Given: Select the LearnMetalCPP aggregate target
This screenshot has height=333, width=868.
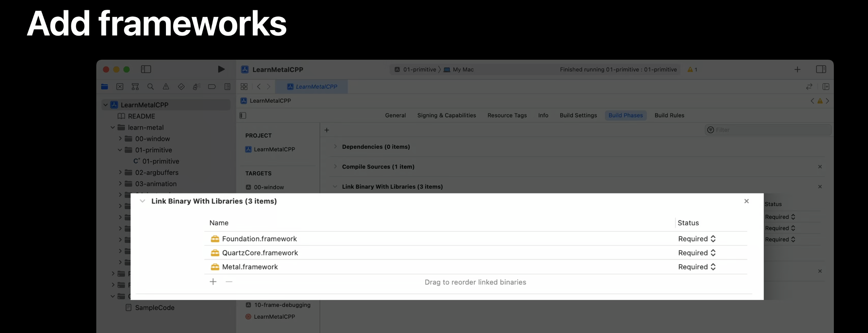Looking at the screenshot, I should pyautogui.click(x=270, y=317).
